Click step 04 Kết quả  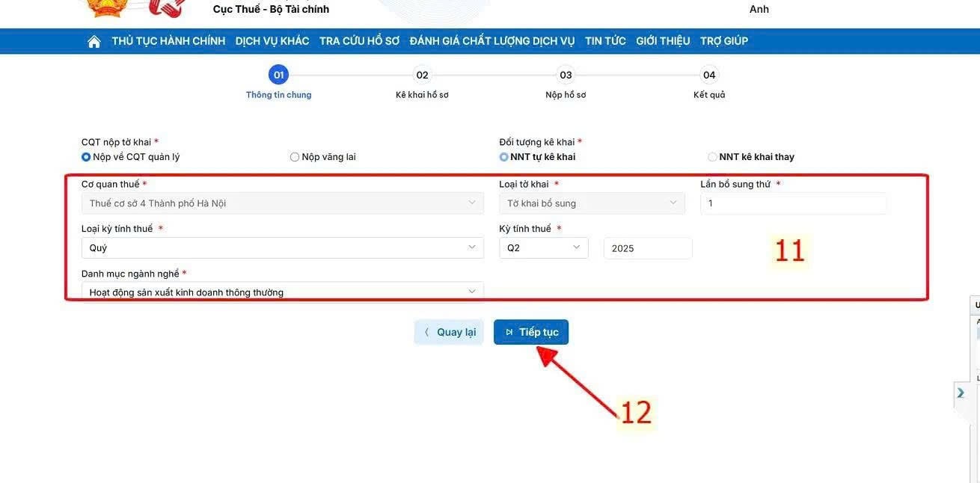(x=709, y=82)
